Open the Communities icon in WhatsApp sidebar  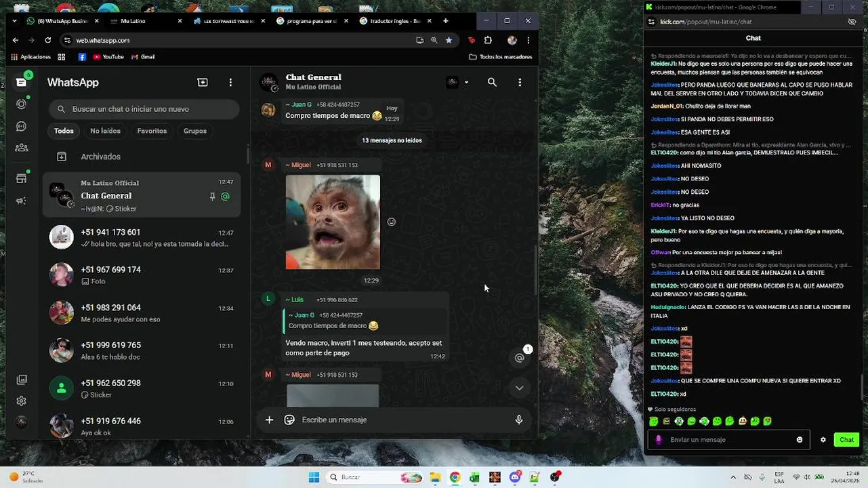pyautogui.click(x=21, y=148)
